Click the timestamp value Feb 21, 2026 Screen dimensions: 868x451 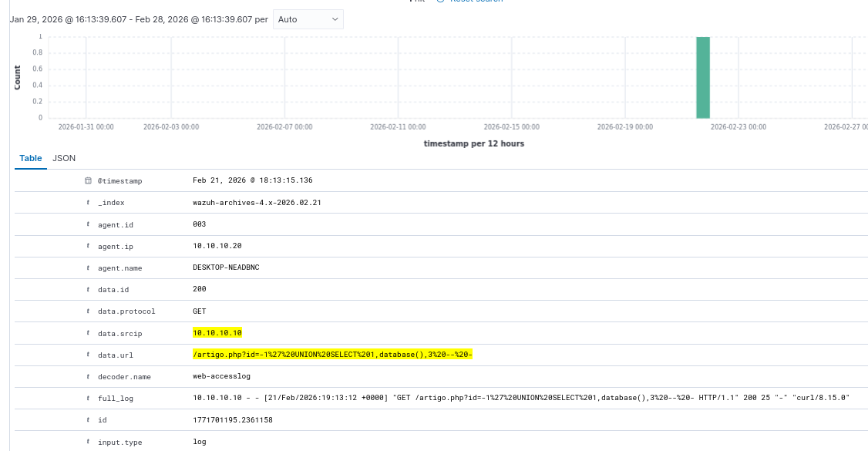(x=252, y=180)
